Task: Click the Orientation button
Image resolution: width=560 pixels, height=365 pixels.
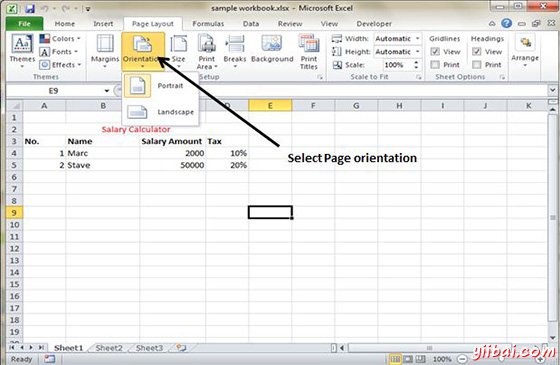Action: 143,51
